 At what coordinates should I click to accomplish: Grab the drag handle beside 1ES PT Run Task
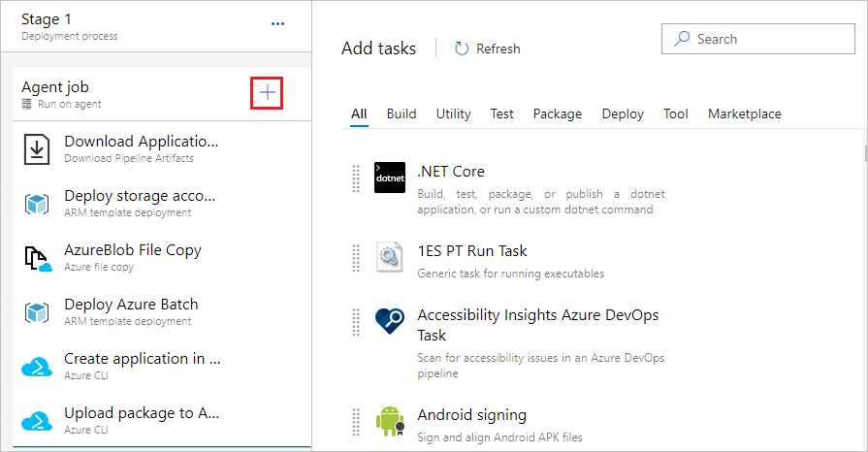point(356,258)
